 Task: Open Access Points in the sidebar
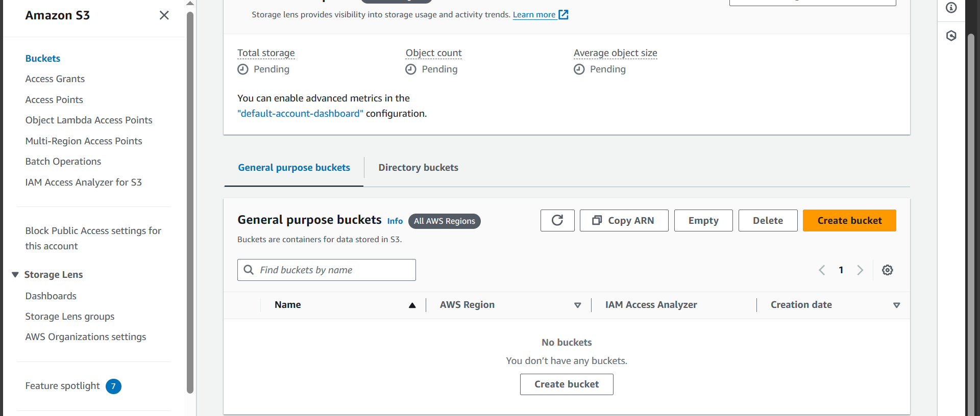coord(54,100)
